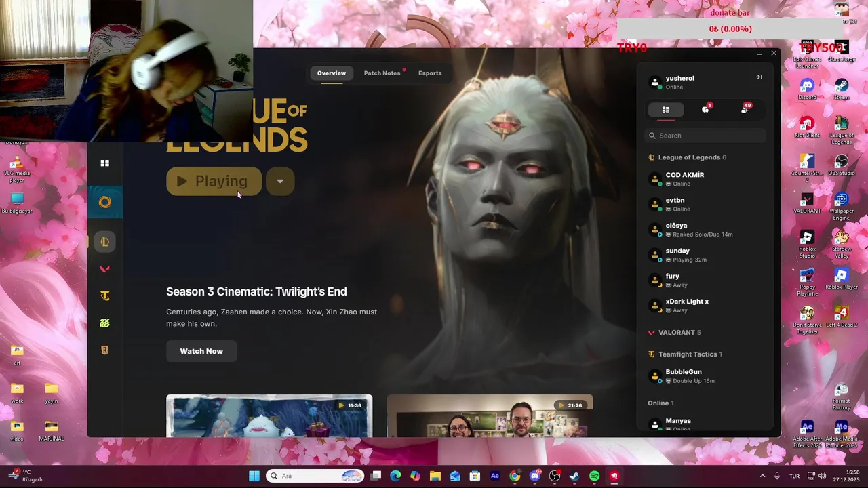This screenshot has width=868, height=488.
Task: Open the chat messages tab icon
Action: coord(705,110)
